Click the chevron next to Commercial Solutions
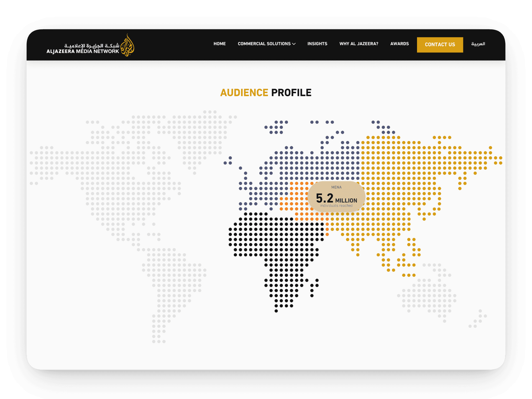Image resolution: width=532 pixels, height=399 pixels. pyautogui.click(x=294, y=44)
